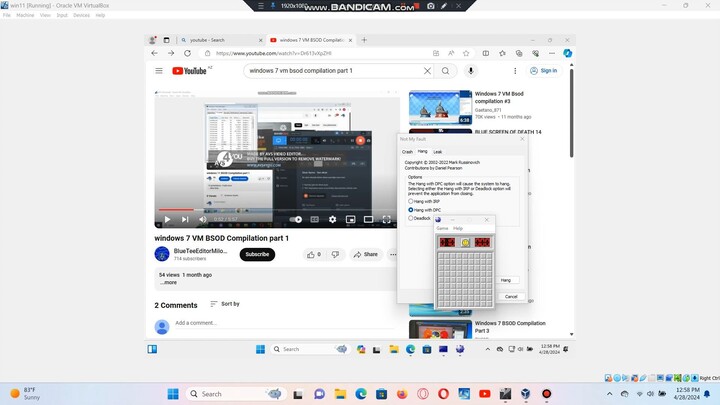Click the Minesweeper smiley face button
This screenshot has height=405, width=720.
(465, 242)
